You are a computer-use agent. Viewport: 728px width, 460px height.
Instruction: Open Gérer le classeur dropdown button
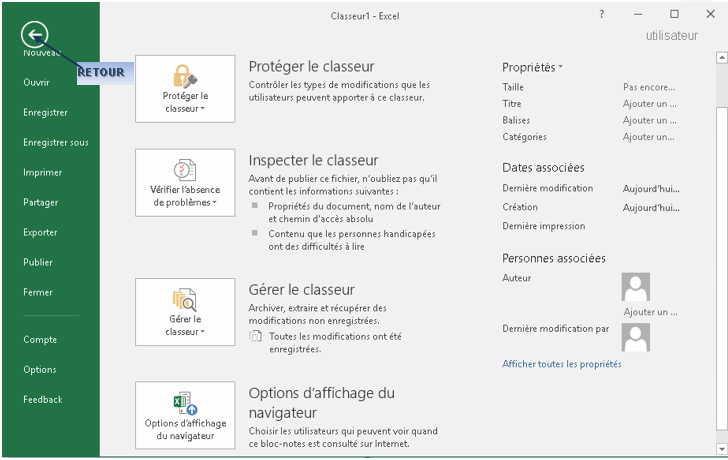[x=185, y=312]
